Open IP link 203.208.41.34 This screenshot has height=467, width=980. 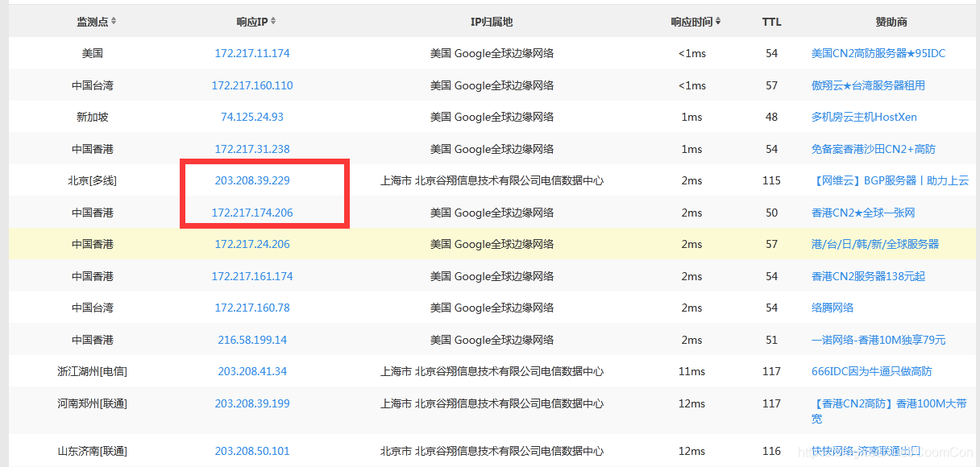pos(252,371)
